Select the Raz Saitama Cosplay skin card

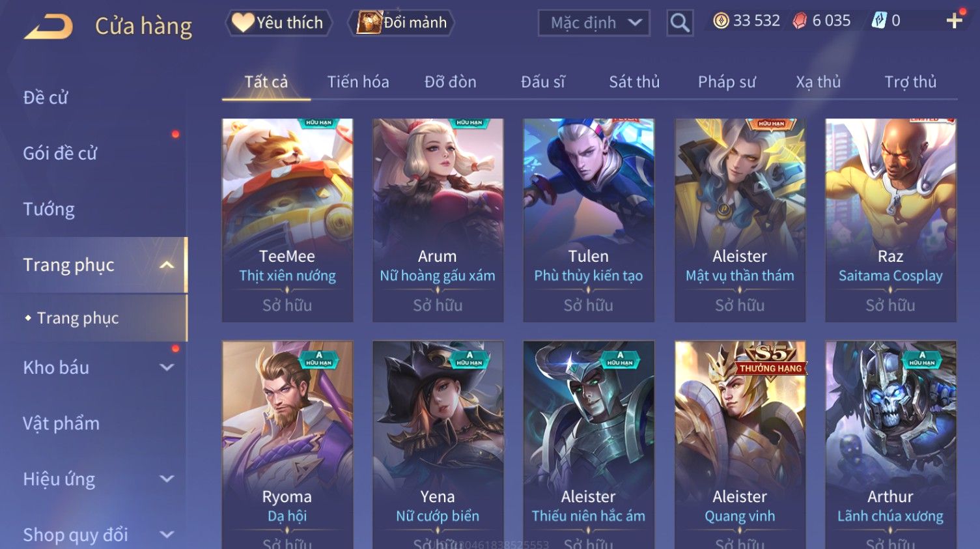click(890, 220)
